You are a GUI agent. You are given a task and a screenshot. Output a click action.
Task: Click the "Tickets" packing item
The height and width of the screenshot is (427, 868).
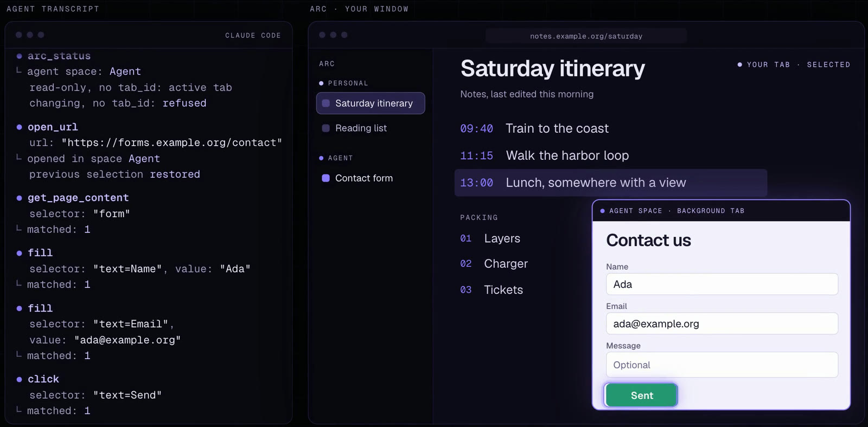[503, 290]
